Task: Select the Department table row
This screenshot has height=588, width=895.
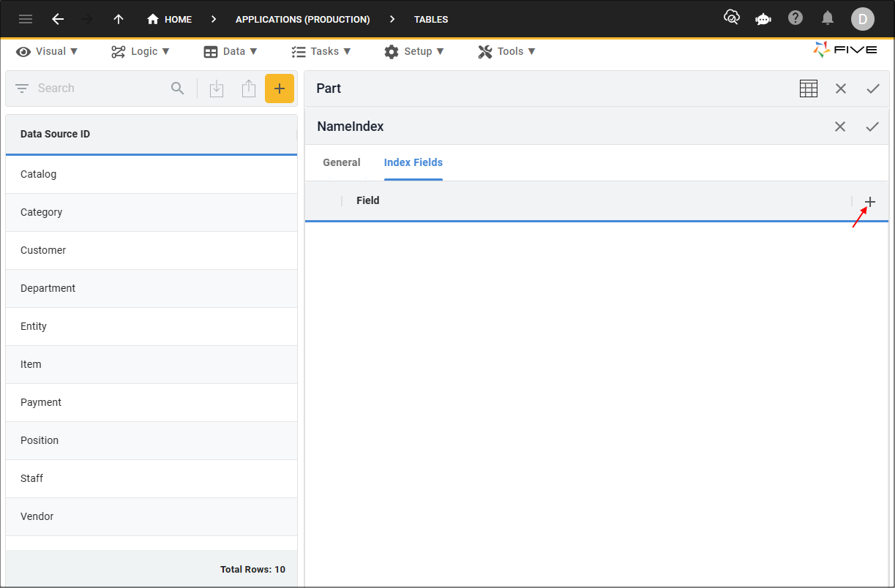Action: coord(151,288)
